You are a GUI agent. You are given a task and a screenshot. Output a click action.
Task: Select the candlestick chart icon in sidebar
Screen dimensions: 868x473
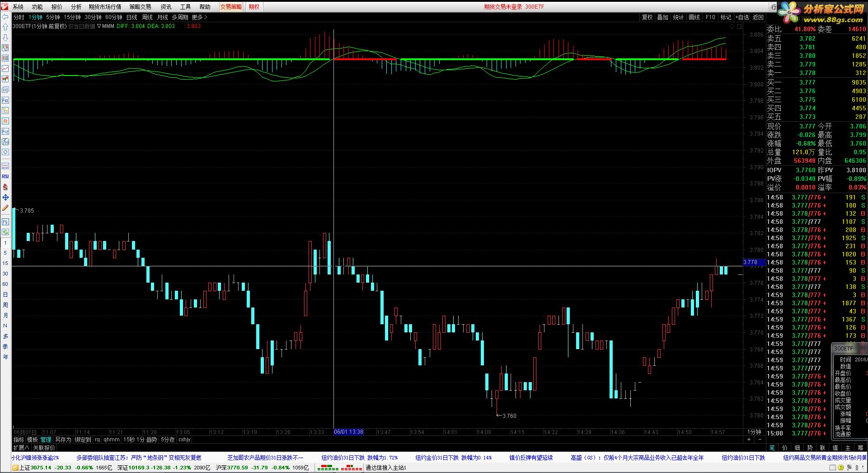5,79
